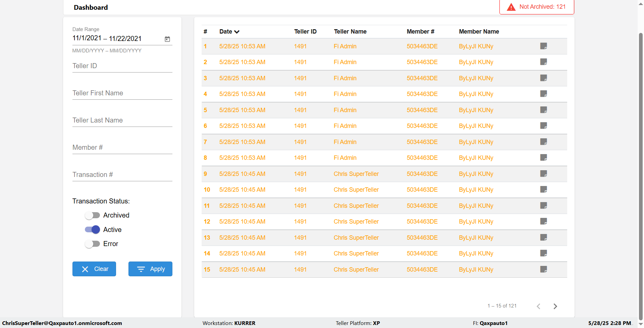
Task: Clear all filters with the Clear button
Action: tap(94, 269)
